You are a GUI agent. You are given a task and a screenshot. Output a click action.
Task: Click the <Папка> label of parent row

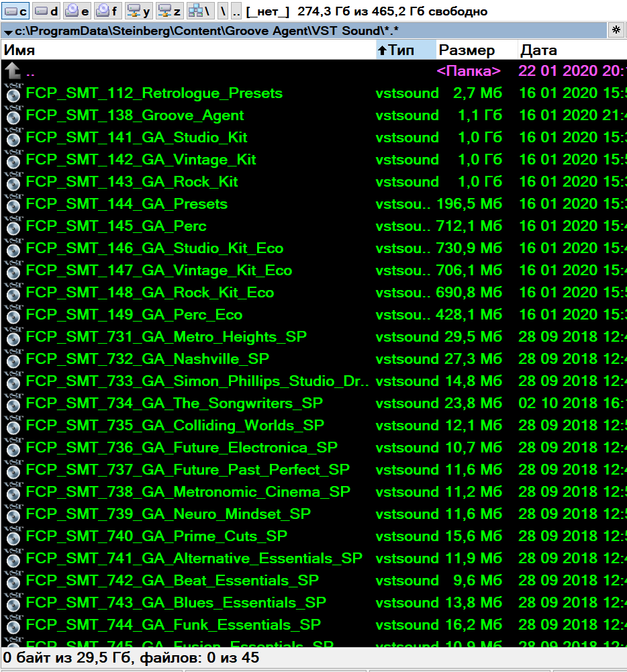[469, 70]
